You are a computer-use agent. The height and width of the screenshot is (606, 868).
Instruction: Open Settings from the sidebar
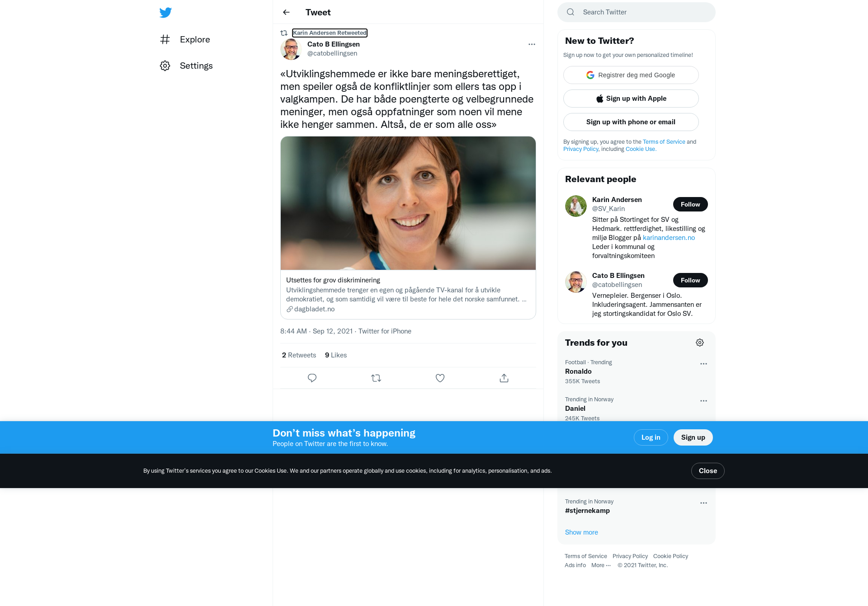186,66
